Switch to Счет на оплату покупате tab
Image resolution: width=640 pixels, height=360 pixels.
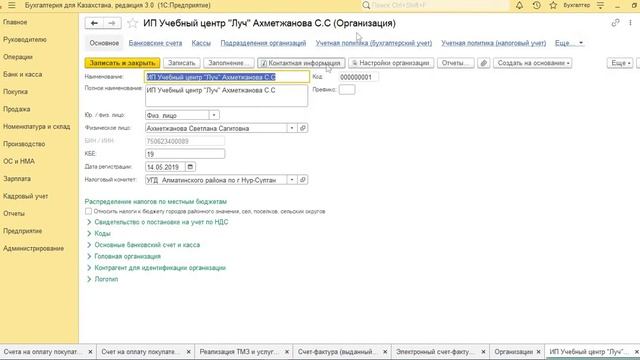pyautogui.click(x=139, y=351)
